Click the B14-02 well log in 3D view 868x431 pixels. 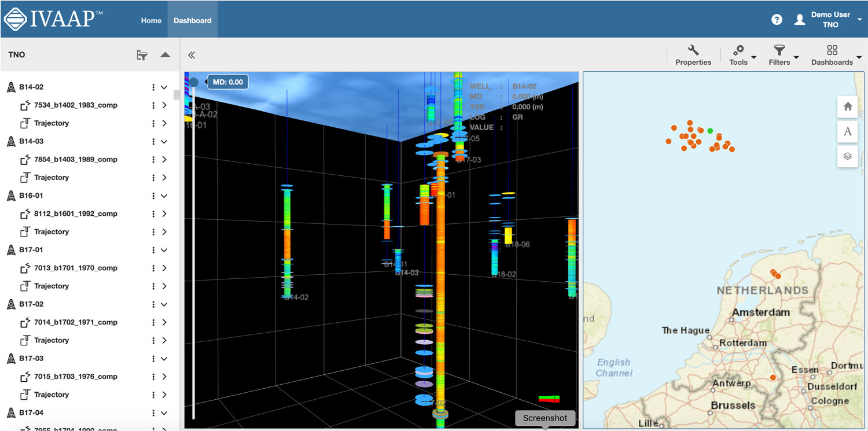pyautogui.click(x=287, y=241)
